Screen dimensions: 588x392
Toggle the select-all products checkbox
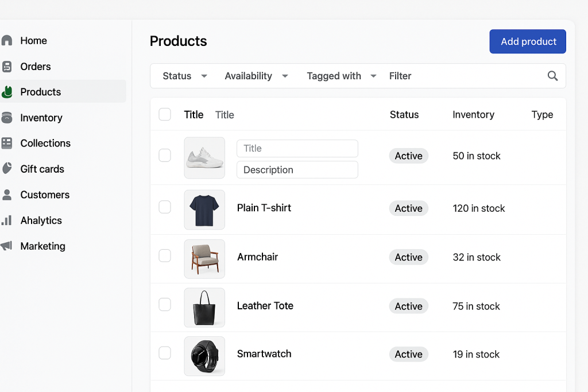165,115
